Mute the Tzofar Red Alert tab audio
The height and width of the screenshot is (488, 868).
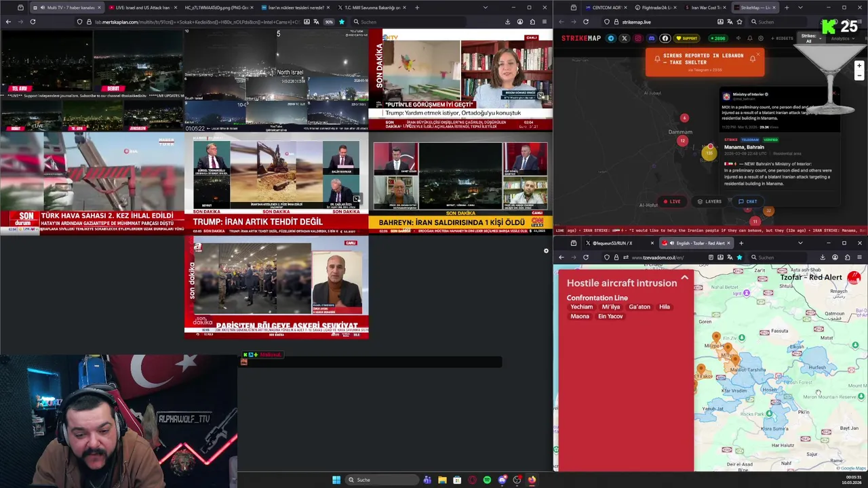[x=671, y=243]
